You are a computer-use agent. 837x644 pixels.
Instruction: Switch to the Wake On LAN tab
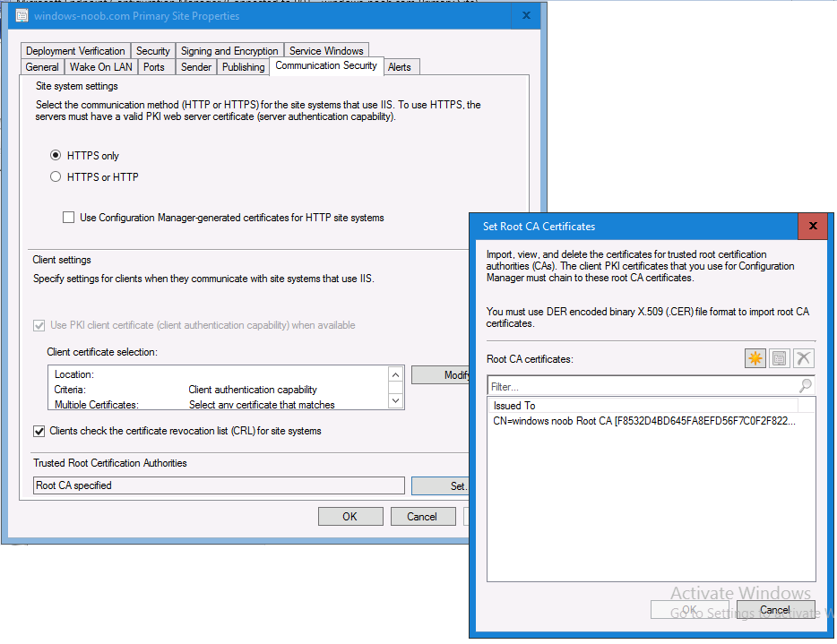(x=101, y=66)
